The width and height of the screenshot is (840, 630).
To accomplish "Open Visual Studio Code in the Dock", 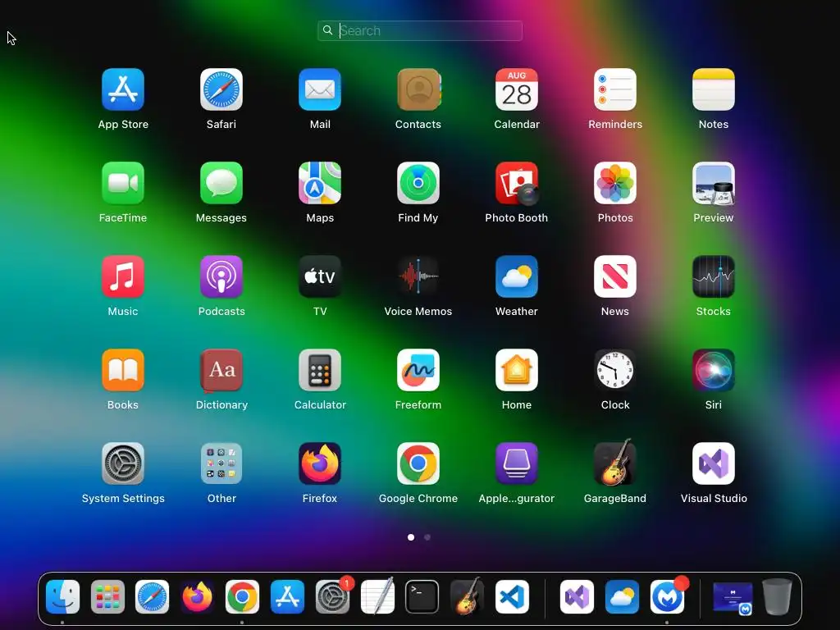I will pos(512,597).
